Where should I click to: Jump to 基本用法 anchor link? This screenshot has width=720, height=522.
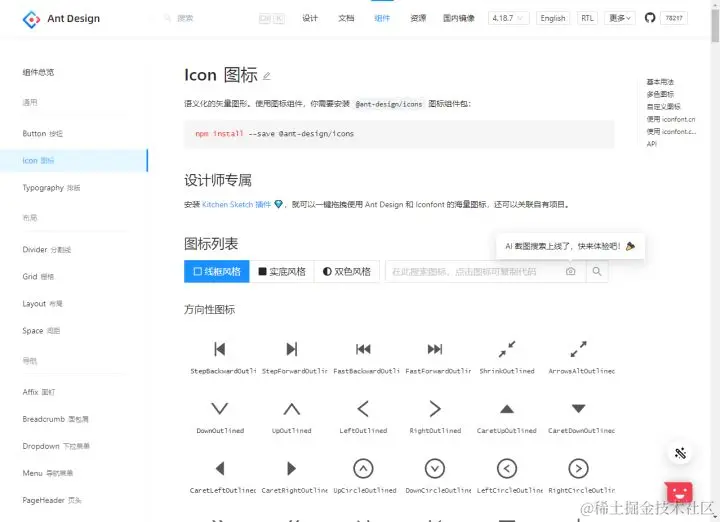[x=660, y=82]
